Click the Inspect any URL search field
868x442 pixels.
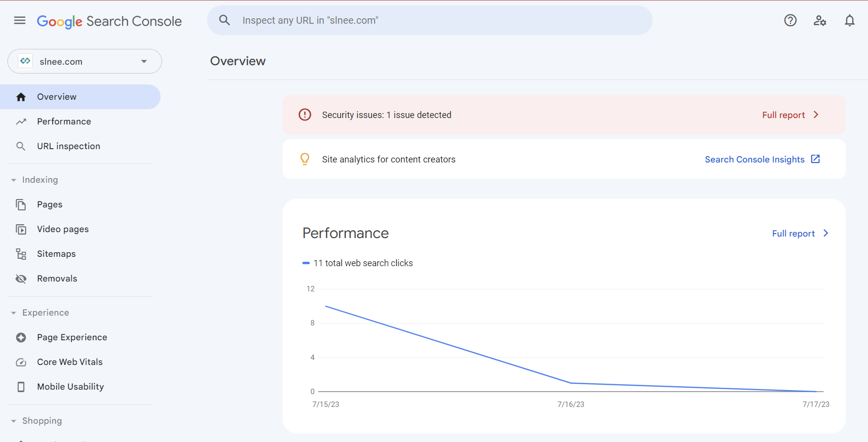pyautogui.click(x=430, y=20)
